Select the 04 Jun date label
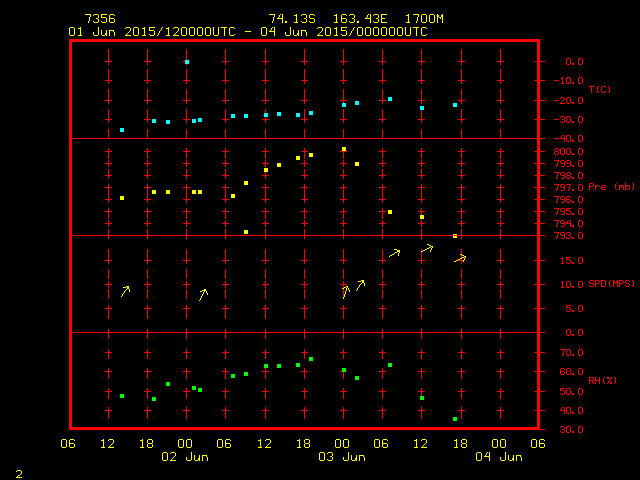 point(498,457)
